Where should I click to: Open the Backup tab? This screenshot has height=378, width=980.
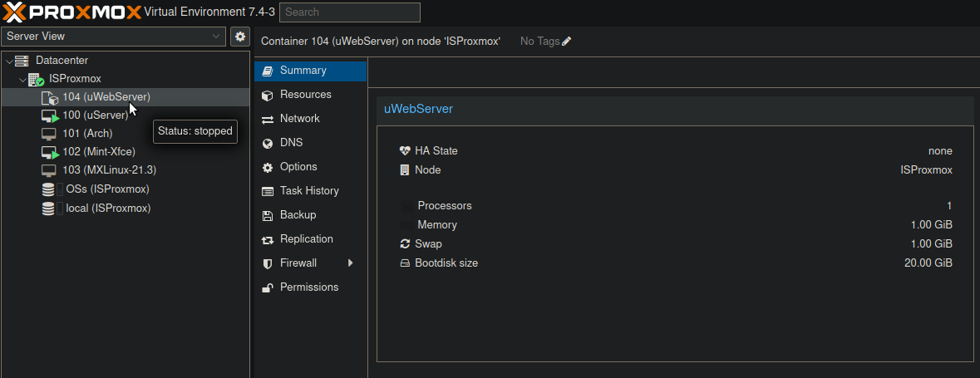(x=311, y=215)
